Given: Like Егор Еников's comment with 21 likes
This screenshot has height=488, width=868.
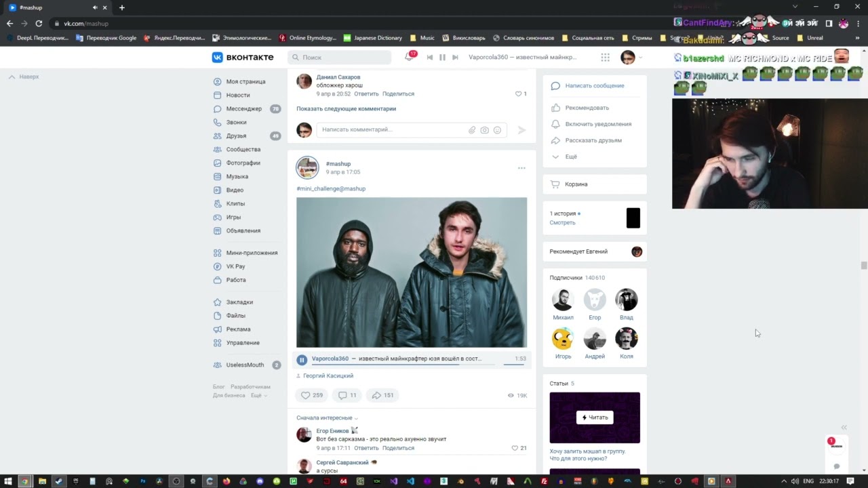Looking at the screenshot, I should pyautogui.click(x=519, y=448).
